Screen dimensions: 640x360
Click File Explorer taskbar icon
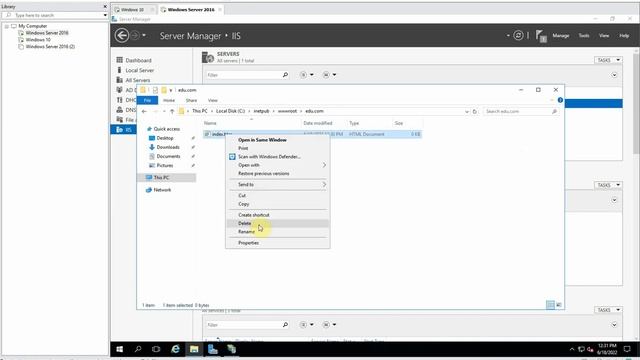[x=194, y=349]
